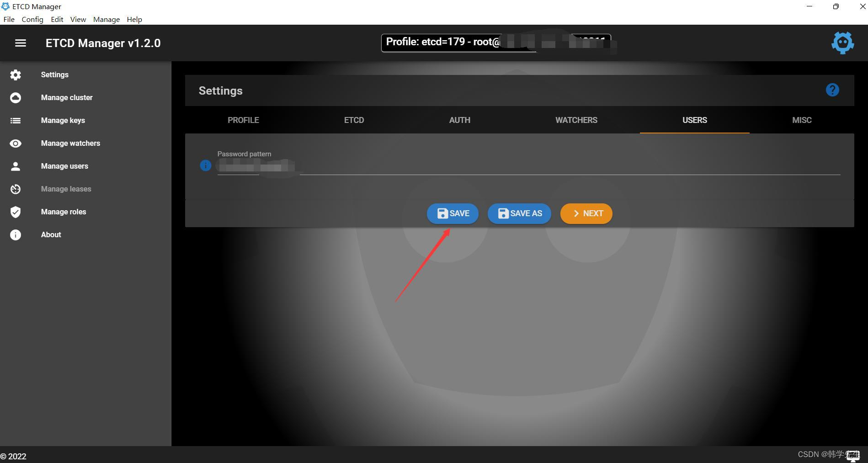Click the Manage watchers eye icon
Viewport: 868px width, 463px height.
tap(16, 143)
